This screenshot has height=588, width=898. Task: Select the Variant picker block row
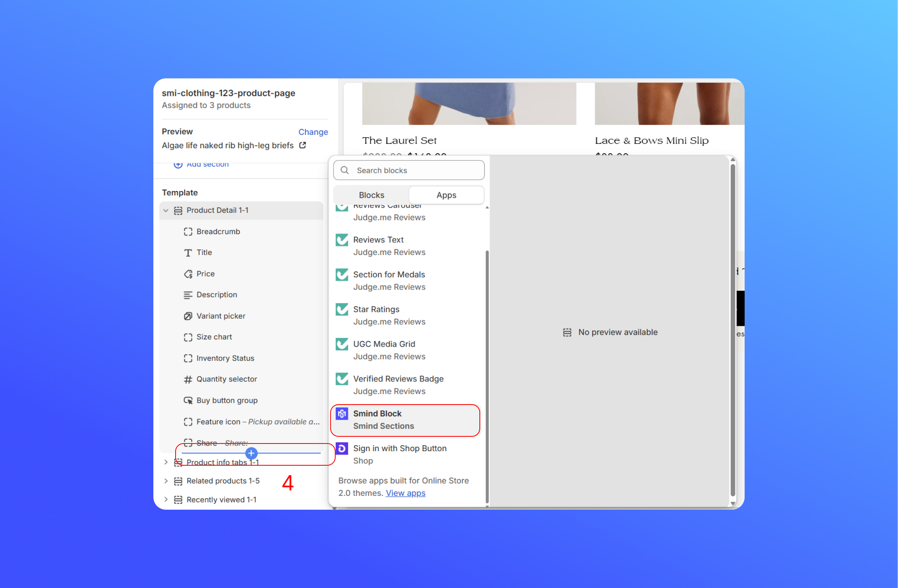(x=241, y=316)
